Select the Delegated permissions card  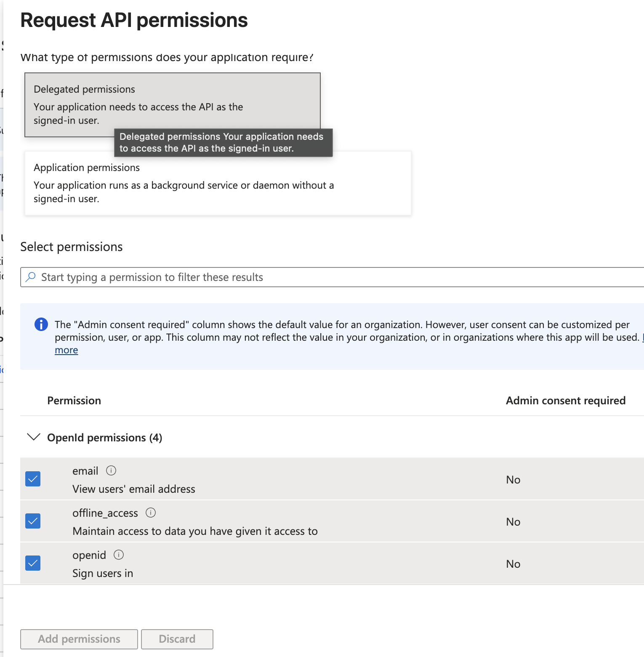pyautogui.click(x=173, y=105)
